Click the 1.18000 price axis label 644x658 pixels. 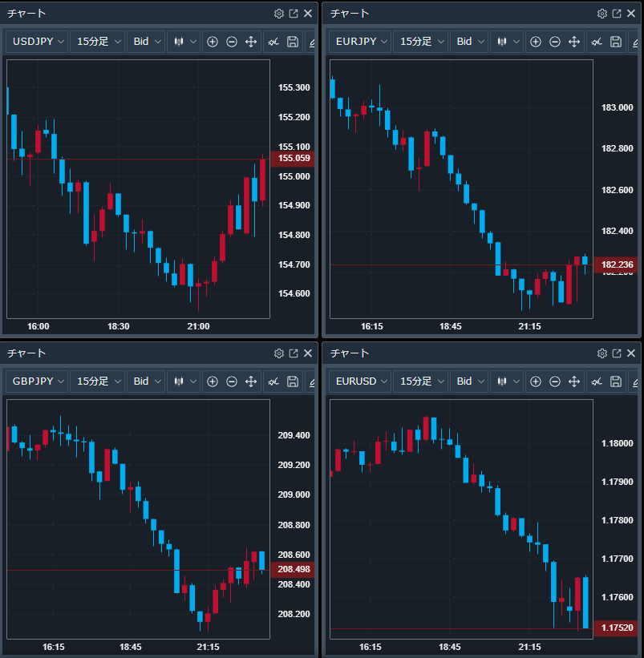tap(617, 443)
